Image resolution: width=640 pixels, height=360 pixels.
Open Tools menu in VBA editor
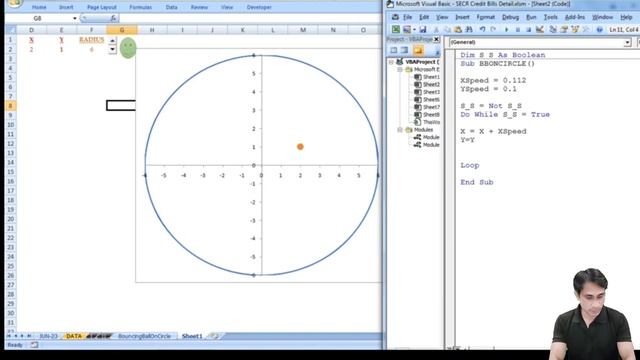[x=551, y=17]
